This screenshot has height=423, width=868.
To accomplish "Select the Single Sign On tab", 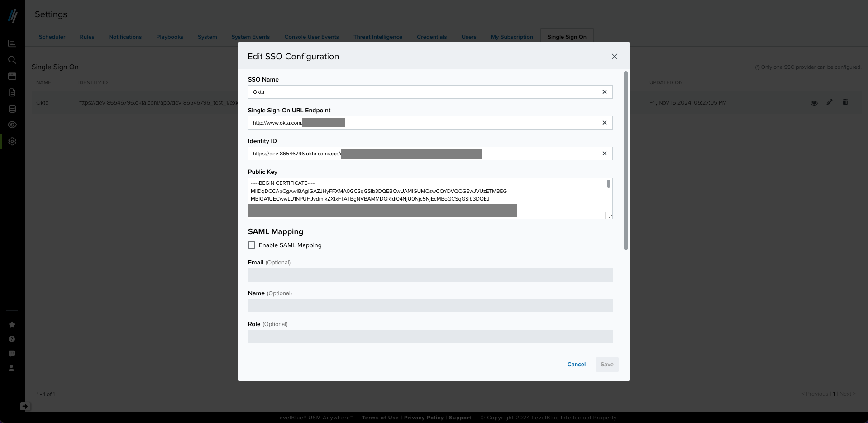I will 567,37.
